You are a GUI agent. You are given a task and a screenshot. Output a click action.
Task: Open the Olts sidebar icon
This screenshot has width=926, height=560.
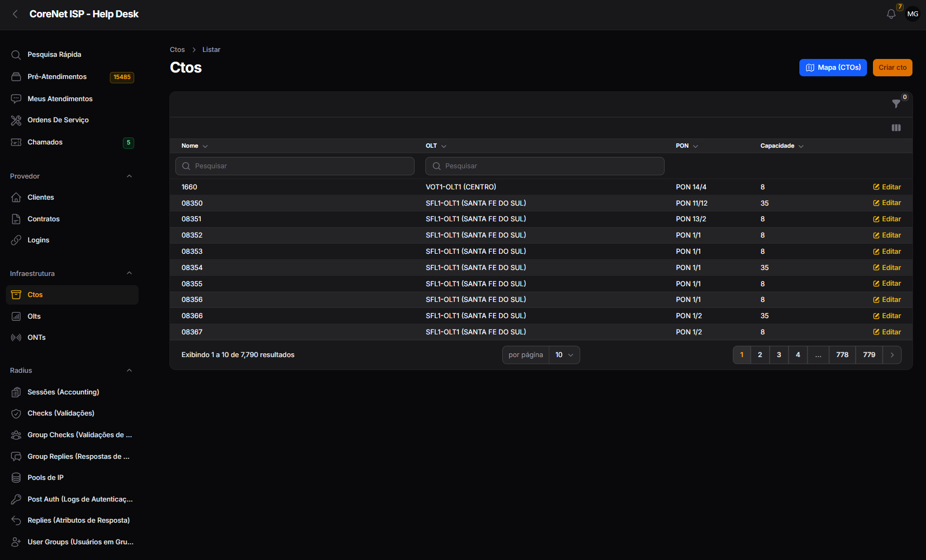tap(16, 317)
